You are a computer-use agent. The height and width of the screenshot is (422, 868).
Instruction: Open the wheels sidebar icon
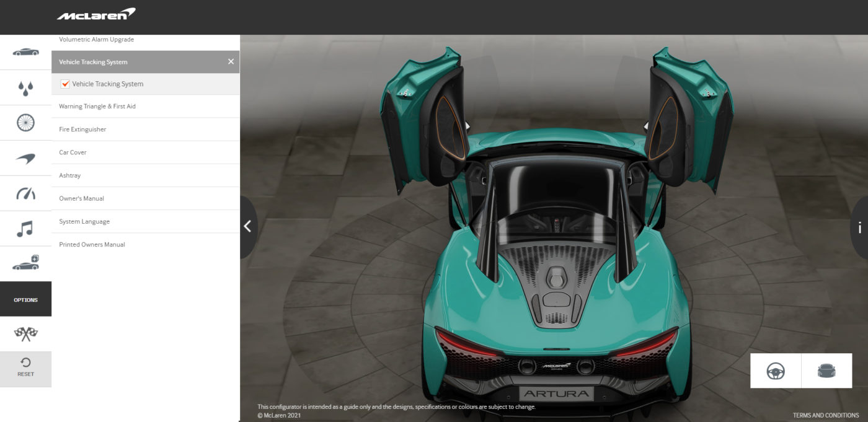[x=25, y=123]
